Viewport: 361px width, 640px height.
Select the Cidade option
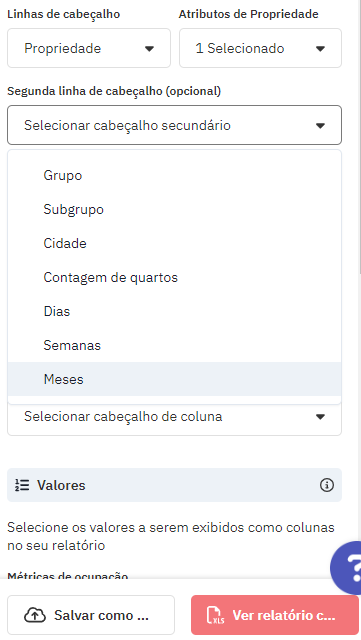click(174, 243)
